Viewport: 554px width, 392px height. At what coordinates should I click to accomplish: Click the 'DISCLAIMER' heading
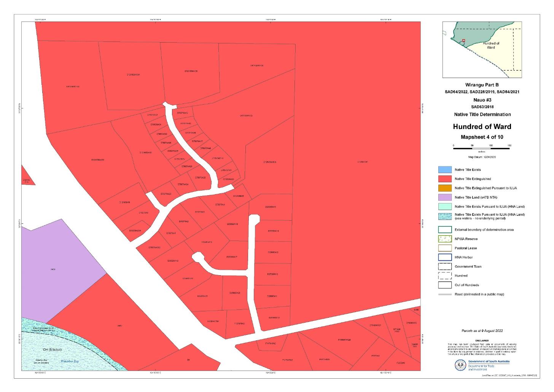(482, 341)
